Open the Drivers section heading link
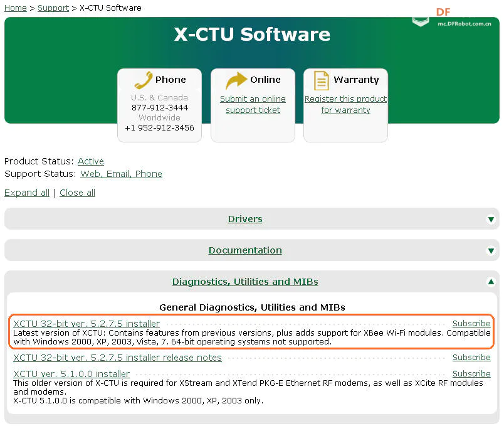The height and width of the screenshot is (426, 504). pos(245,219)
